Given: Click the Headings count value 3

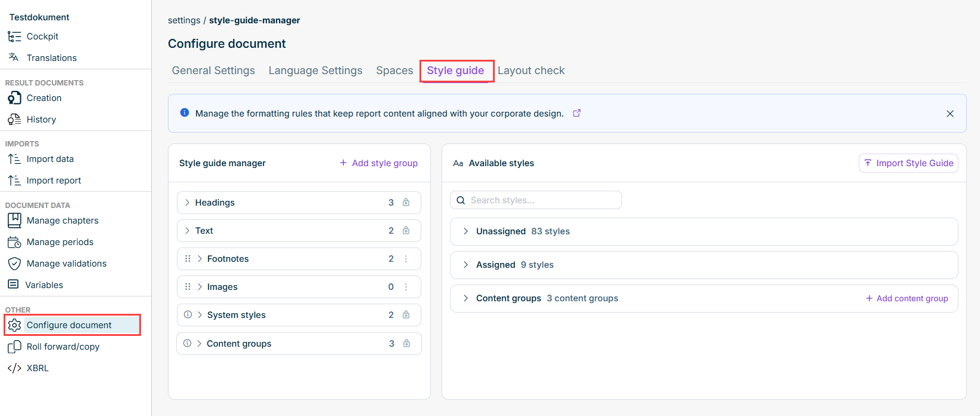Looking at the screenshot, I should click(391, 203).
